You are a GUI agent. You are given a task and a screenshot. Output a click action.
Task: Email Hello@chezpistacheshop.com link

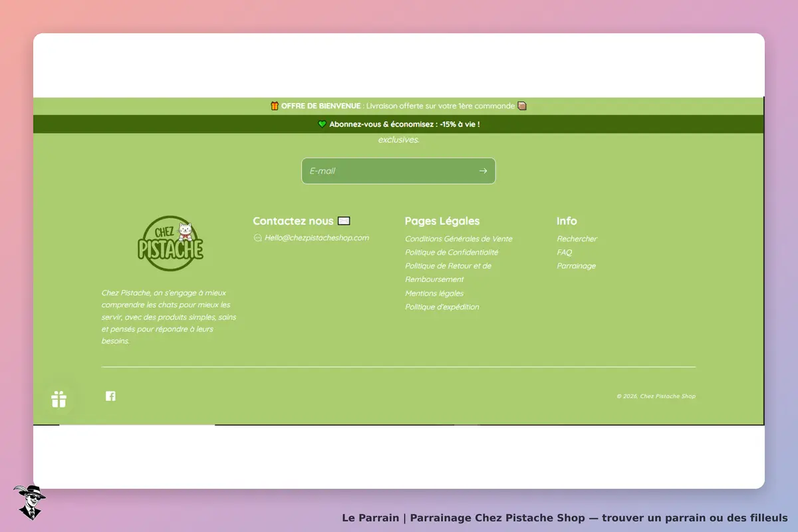pos(317,238)
